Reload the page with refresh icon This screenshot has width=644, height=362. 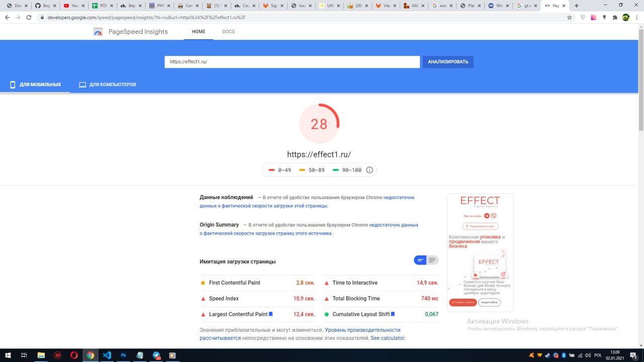coord(29,17)
